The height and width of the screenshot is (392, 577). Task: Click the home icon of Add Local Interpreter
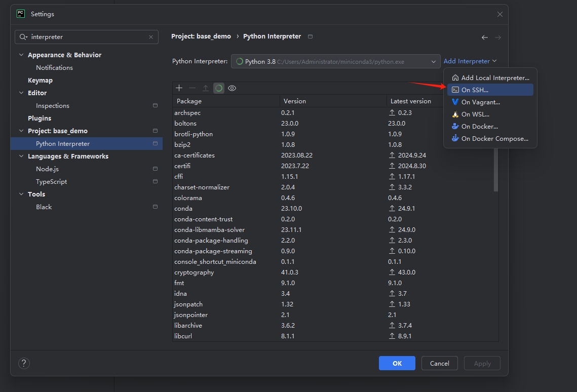click(455, 77)
